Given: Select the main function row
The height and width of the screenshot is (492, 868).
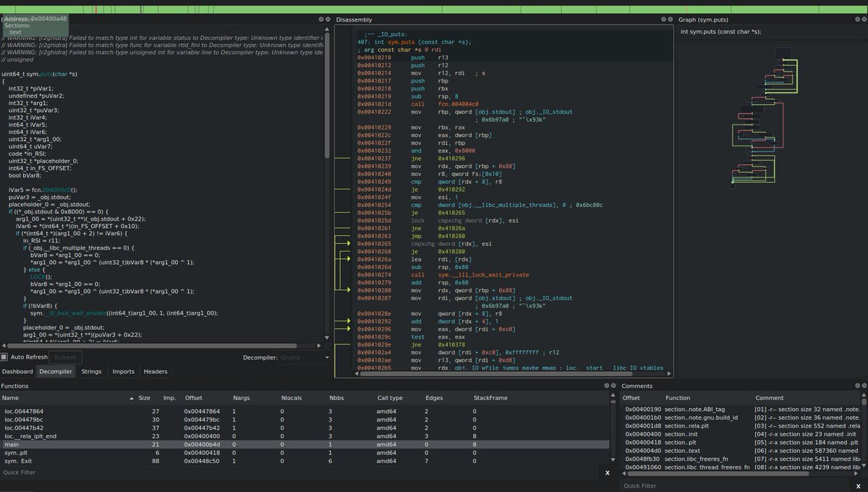Looking at the screenshot, I should click(x=306, y=444).
